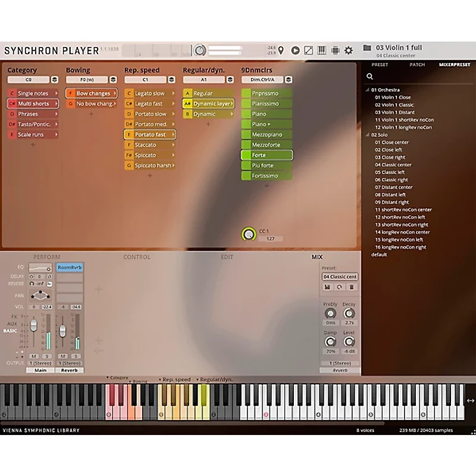
Task: Click the CPU chip icon in toolbar
Action: tap(335, 51)
